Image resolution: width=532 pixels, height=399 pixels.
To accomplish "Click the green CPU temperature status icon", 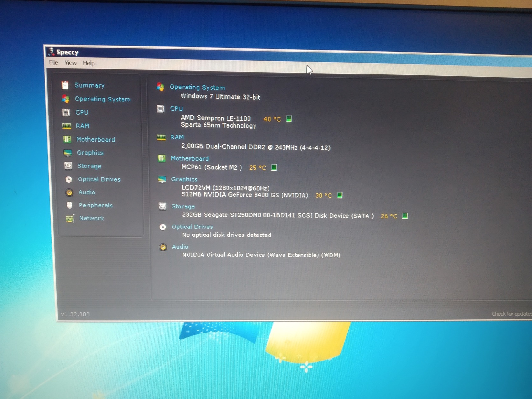I will [289, 119].
